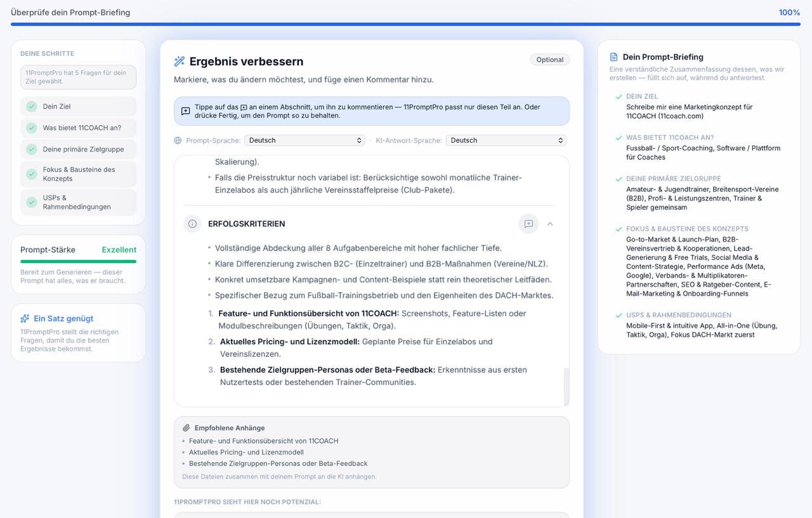Click briefing text Schreibe mir eine Marketingkonzept
The image size is (812, 518).
[x=690, y=112]
